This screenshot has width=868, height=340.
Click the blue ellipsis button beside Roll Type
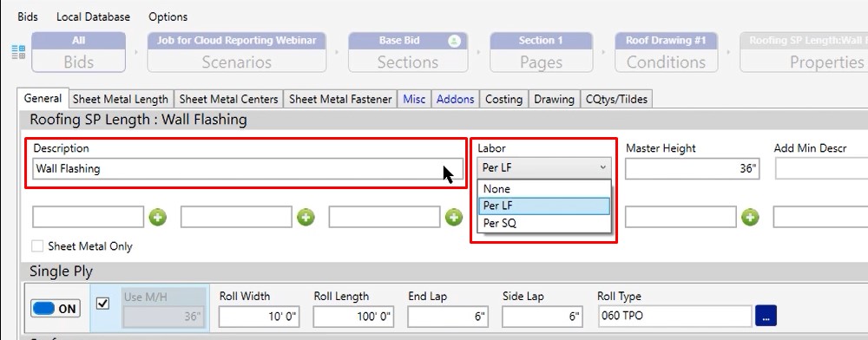point(766,316)
